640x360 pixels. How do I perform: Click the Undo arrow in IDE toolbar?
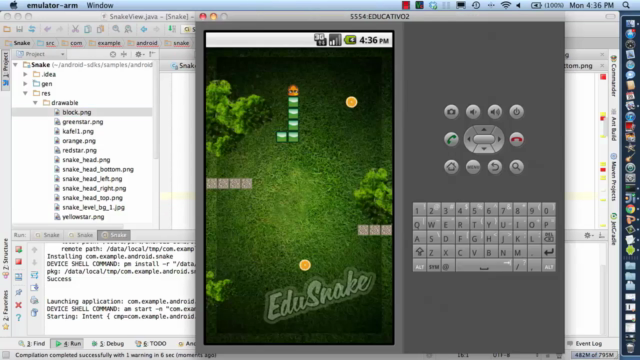pos(48,29)
